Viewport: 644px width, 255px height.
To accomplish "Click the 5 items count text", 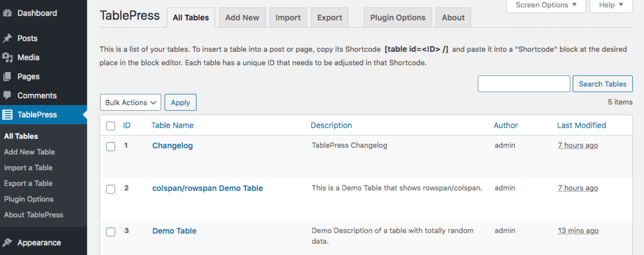I will [620, 102].
